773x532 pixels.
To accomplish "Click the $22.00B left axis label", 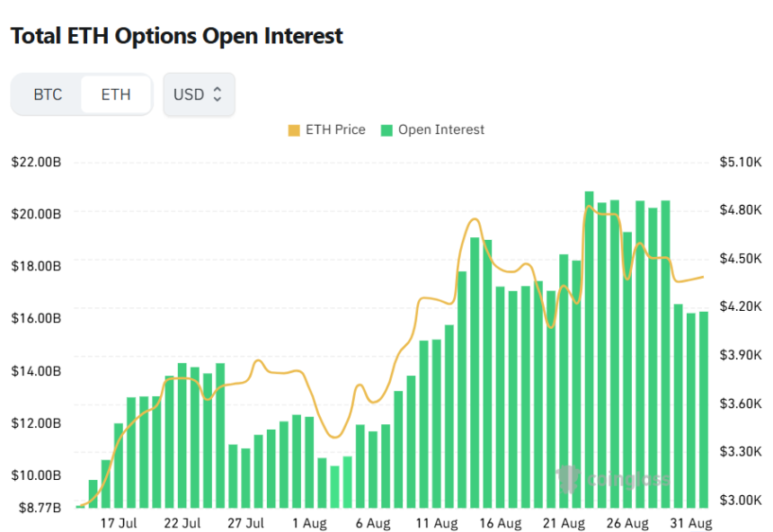I will point(37,163).
